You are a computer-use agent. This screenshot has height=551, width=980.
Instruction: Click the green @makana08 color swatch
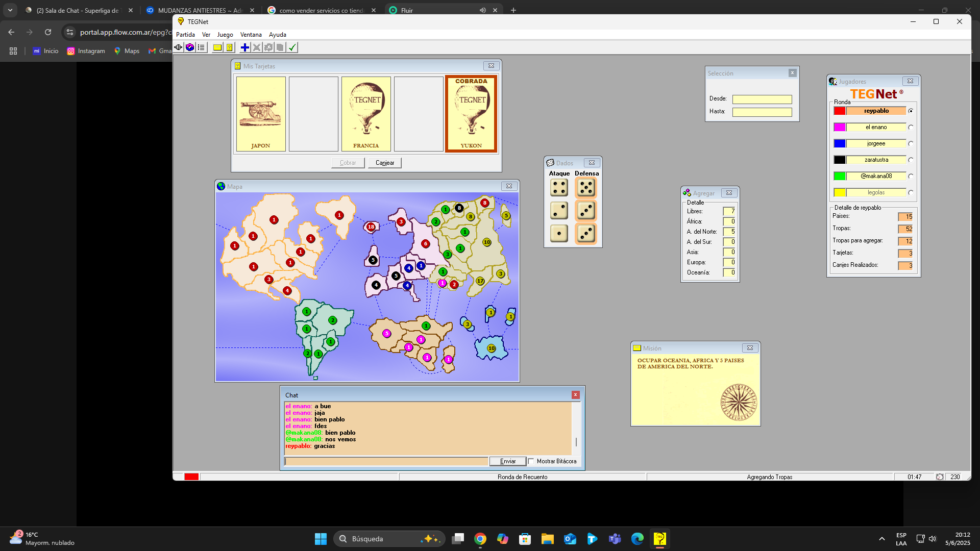point(840,176)
